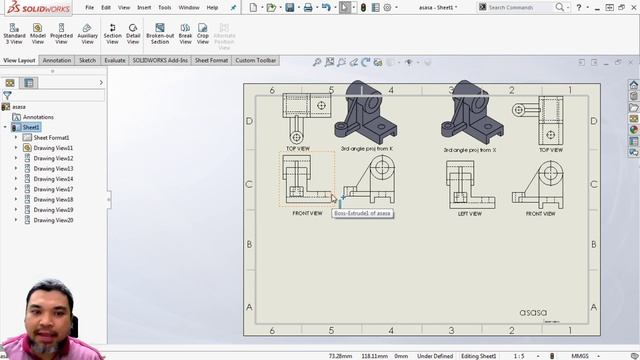Click the feature tree filter field
The image size is (640, 360).
pos(58,96)
